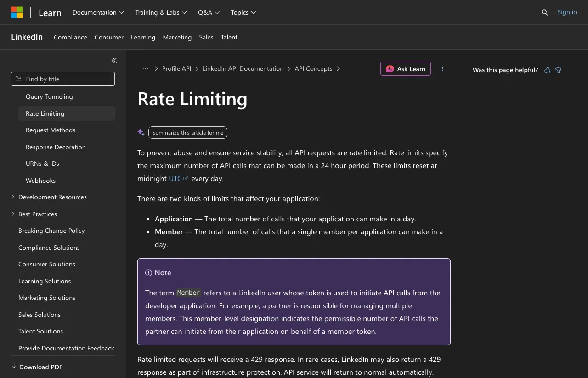This screenshot has width=588, height=378.
Task: Open the Topics dropdown menu
Action: click(243, 12)
